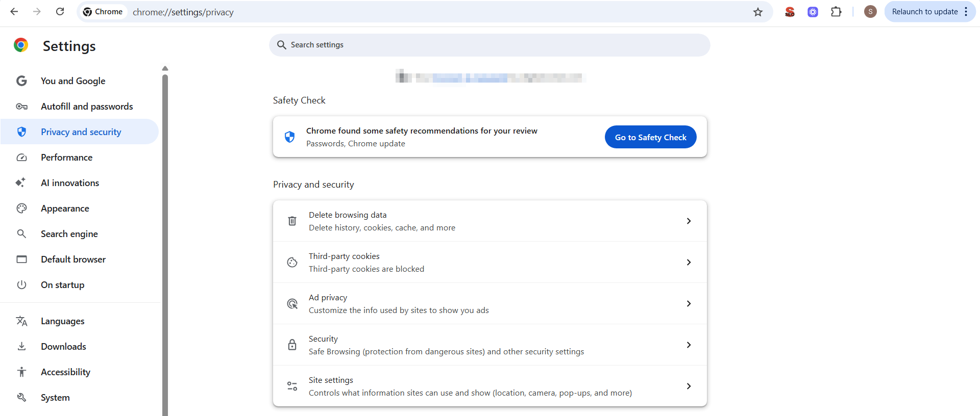The image size is (980, 416).
Task: Click sidebar scrollbar up arrow
Action: tap(165, 68)
